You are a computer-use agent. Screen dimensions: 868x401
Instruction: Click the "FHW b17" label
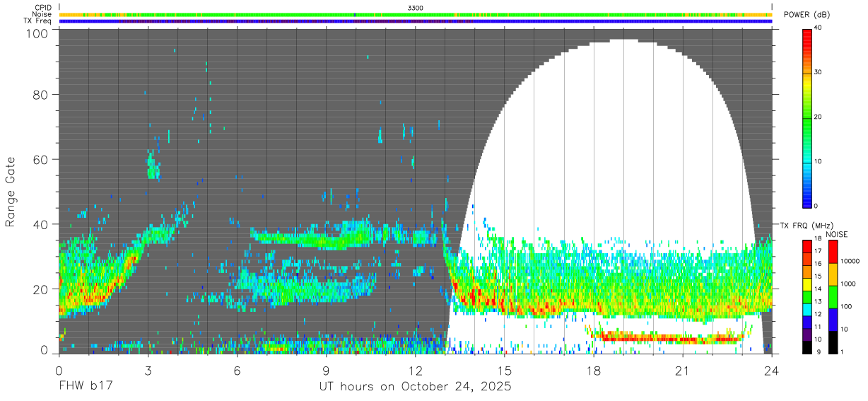click(85, 387)
